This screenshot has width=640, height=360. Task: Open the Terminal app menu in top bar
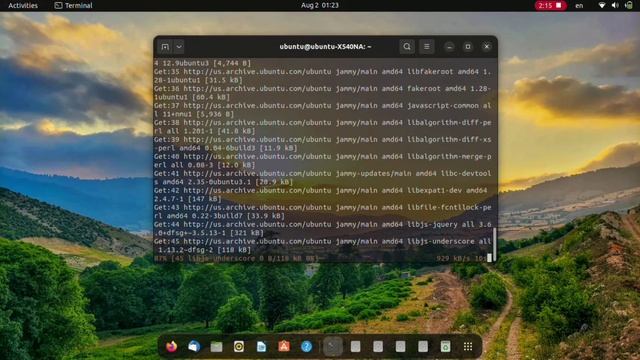[74, 5]
